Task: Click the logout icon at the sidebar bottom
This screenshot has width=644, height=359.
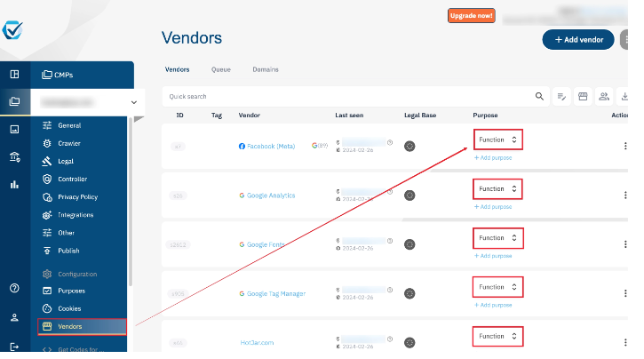Action: click(x=14, y=347)
